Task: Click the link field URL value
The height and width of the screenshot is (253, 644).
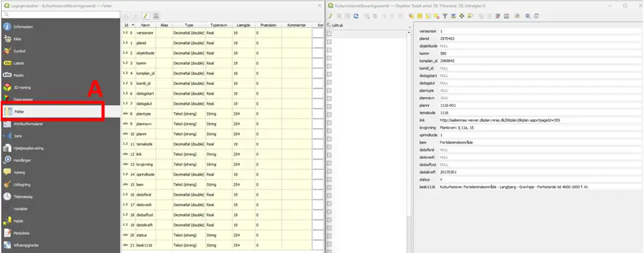Action: click(x=500, y=121)
